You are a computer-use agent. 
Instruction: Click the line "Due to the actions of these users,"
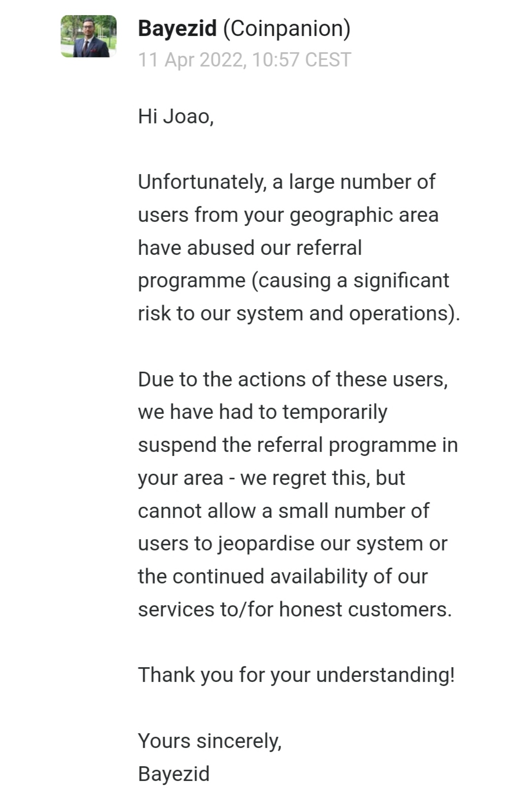point(293,379)
